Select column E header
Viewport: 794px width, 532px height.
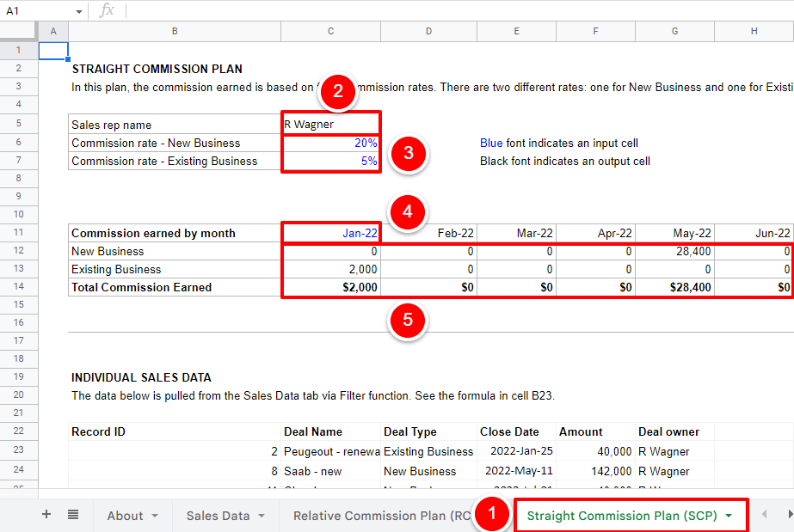516,31
